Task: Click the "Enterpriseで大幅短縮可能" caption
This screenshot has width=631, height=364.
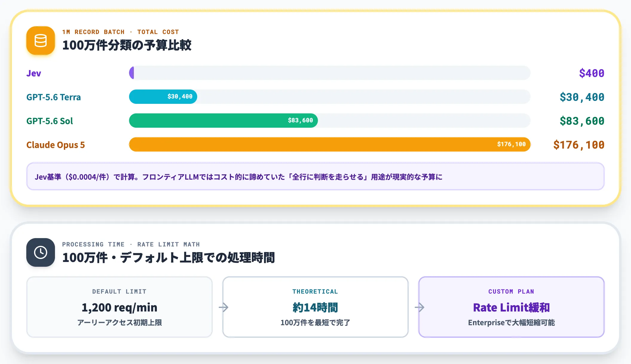Action: pyautogui.click(x=511, y=323)
